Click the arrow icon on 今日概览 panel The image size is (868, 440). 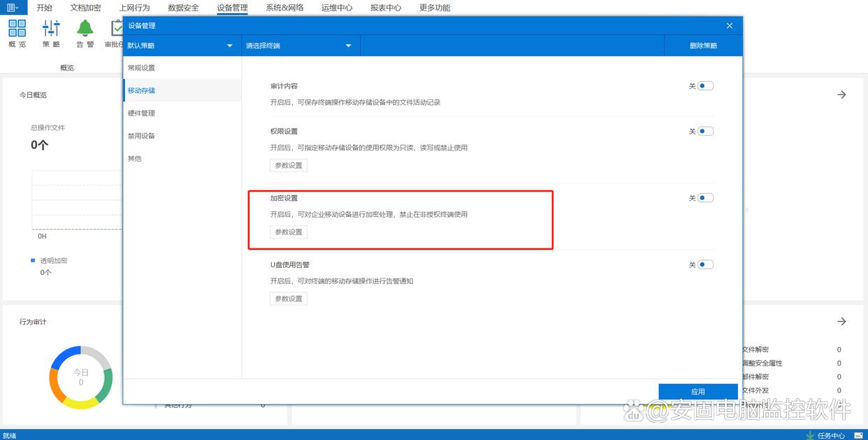841,94
